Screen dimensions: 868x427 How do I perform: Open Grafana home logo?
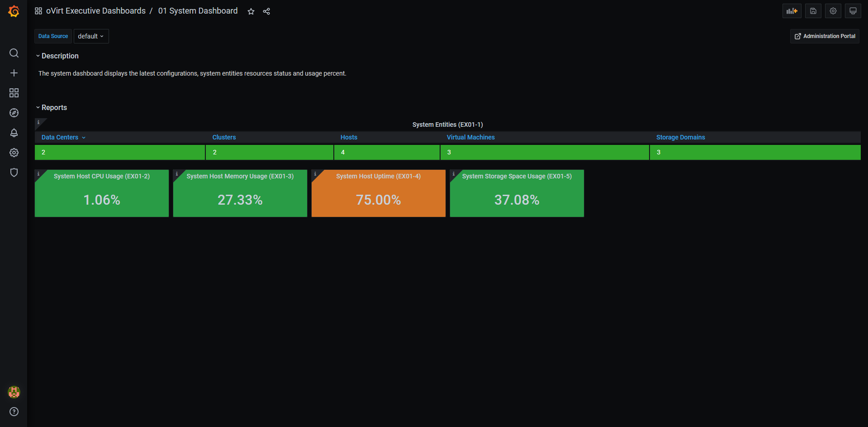pyautogui.click(x=14, y=11)
